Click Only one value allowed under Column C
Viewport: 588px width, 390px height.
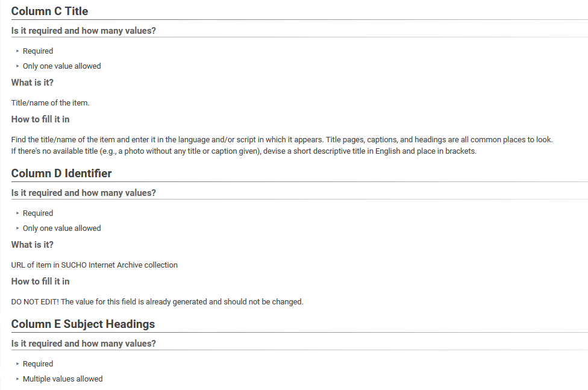point(62,66)
